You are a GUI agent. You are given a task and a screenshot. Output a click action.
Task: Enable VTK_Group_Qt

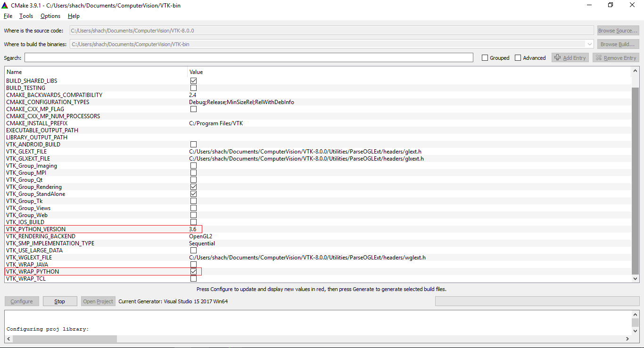pyautogui.click(x=193, y=179)
